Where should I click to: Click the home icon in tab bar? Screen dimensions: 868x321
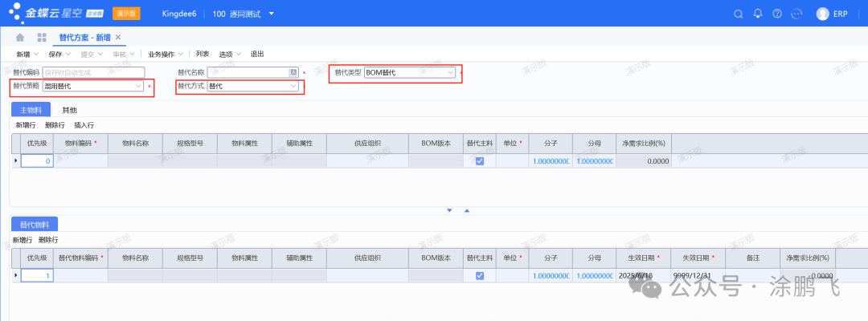click(19, 38)
